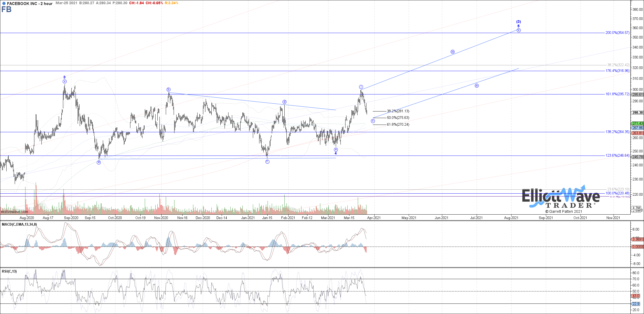
Task: Select circled wave iv marker
Action: [477, 86]
